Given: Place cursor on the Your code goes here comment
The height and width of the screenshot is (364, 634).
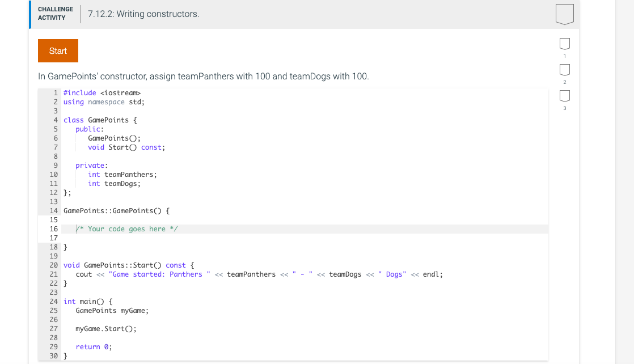Looking at the screenshot, I should coord(127,228).
